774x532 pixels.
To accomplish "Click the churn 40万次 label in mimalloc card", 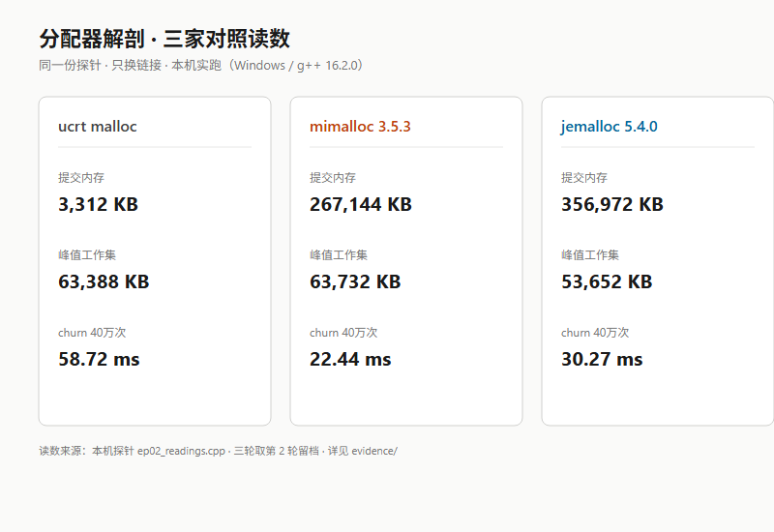I will 343,332.
